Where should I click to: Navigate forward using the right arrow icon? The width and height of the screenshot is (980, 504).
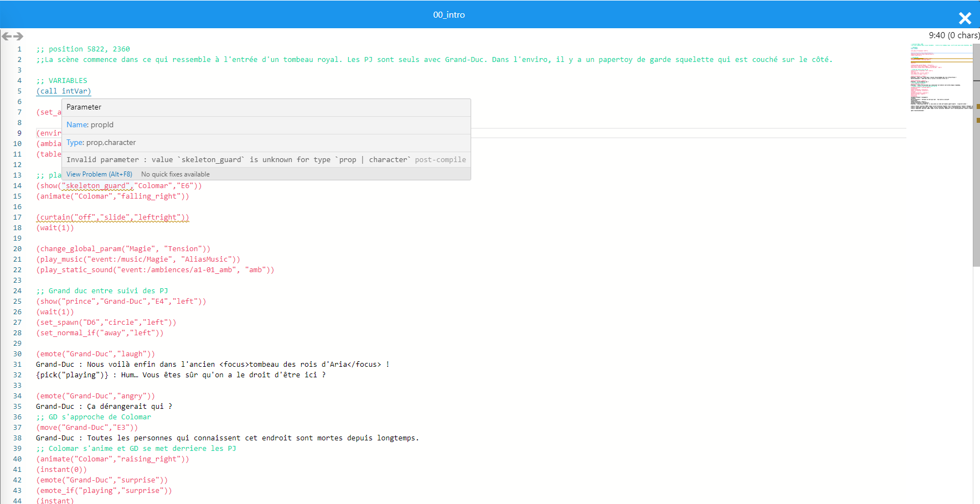17,36
